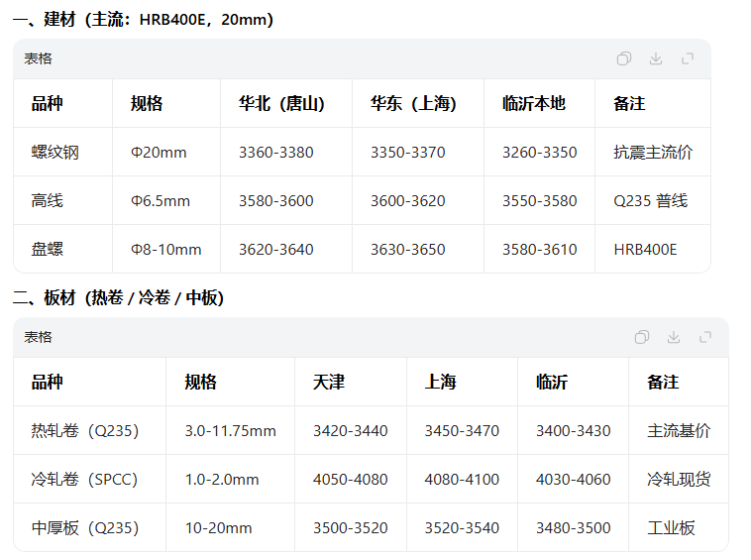The height and width of the screenshot is (560, 751).
Task: Click the 华北（唐山）column header
Action: (281, 104)
